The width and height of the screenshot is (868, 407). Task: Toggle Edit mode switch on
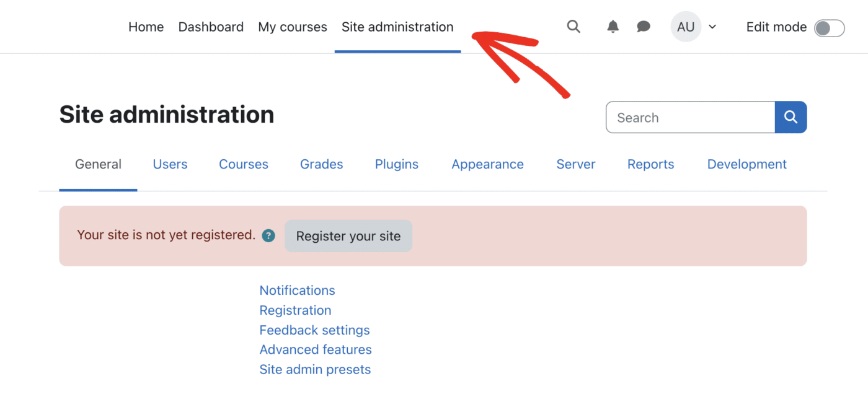click(x=829, y=28)
